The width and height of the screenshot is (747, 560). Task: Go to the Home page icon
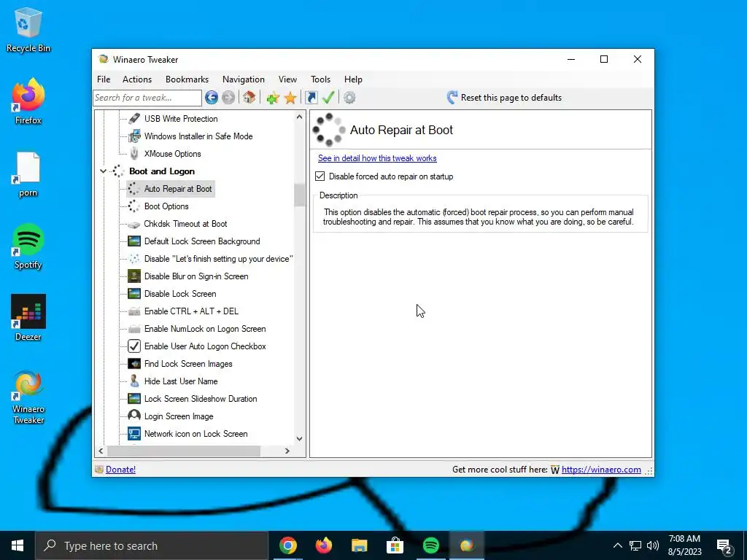[249, 98]
